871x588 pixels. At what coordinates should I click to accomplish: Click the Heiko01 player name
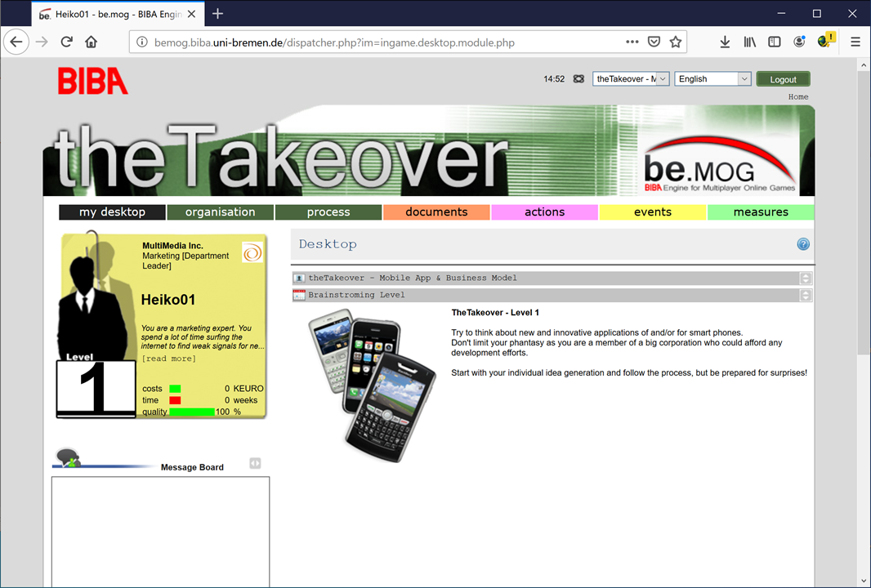(x=168, y=300)
